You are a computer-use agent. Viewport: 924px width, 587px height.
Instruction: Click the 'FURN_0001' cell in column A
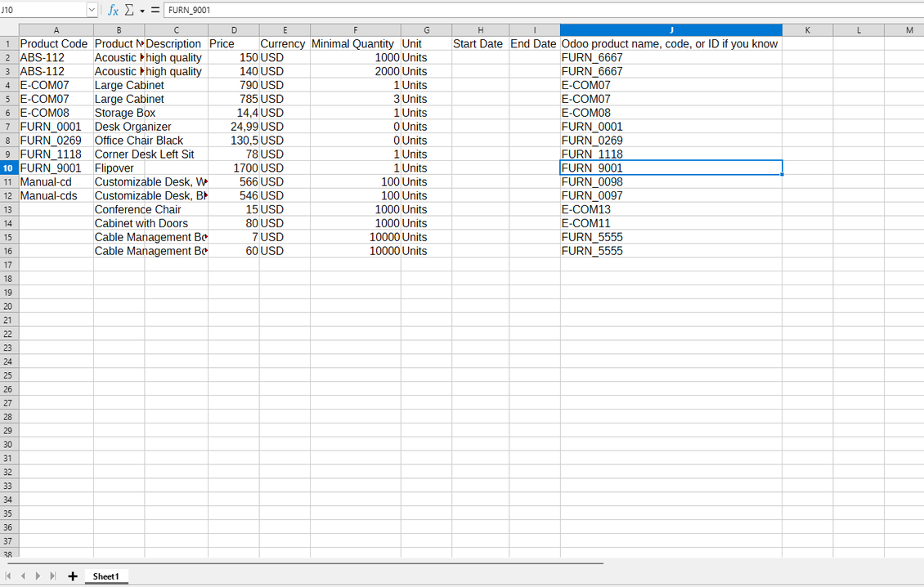click(x=56, y=127)
